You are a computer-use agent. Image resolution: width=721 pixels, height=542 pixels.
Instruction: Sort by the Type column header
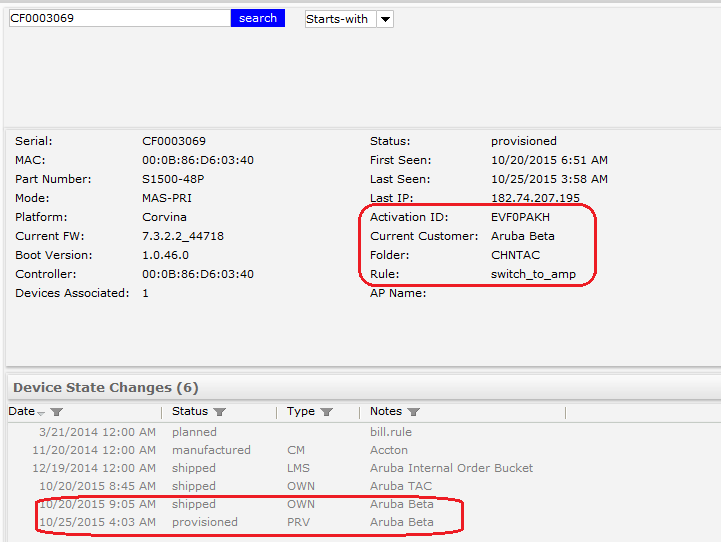(x=301, y=411)
